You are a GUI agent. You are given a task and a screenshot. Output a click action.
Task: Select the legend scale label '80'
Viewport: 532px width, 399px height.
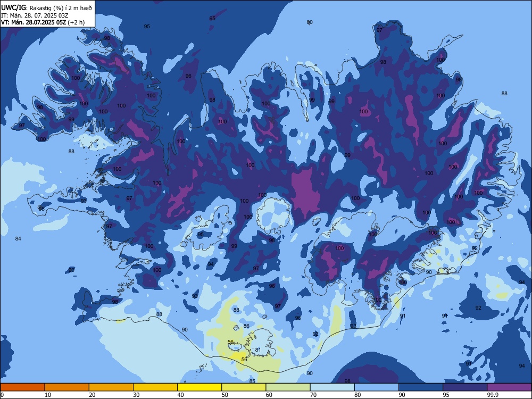[x=358, y=395]
